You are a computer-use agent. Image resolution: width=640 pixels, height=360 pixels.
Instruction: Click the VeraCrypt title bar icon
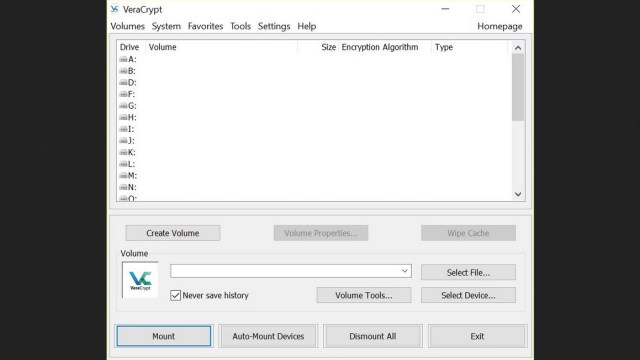click(x=115, y=9)
